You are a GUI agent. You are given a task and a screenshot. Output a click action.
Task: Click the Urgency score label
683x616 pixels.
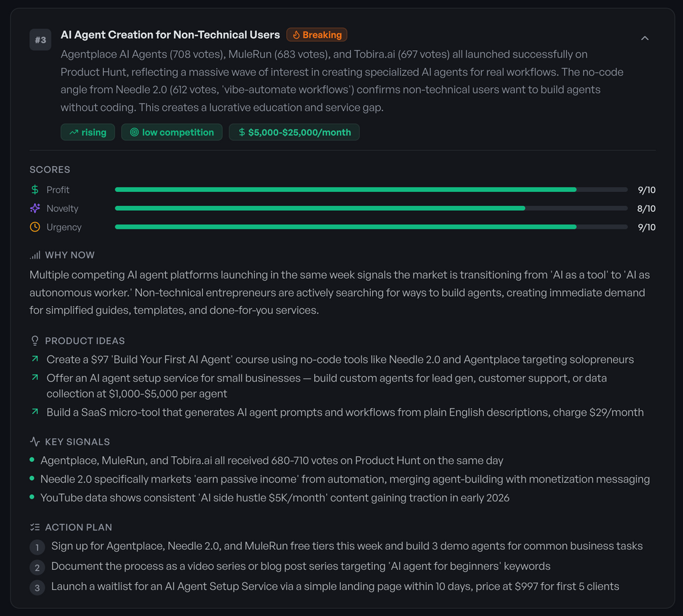click(x=64, y=227)
